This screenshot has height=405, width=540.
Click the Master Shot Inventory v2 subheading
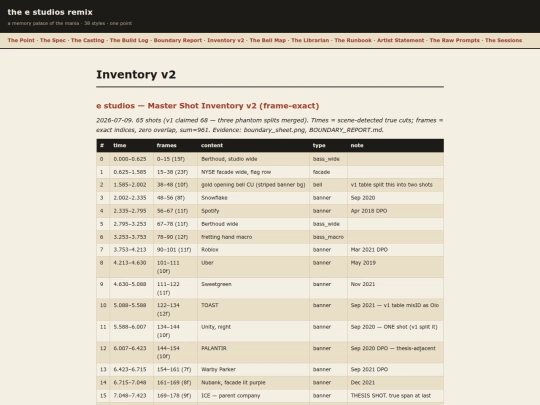208,106
